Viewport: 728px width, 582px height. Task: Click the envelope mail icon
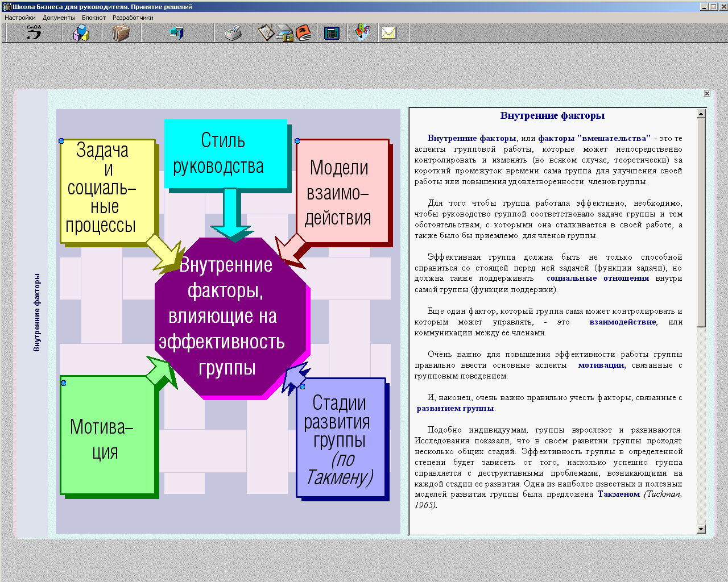tap(388, 33)
